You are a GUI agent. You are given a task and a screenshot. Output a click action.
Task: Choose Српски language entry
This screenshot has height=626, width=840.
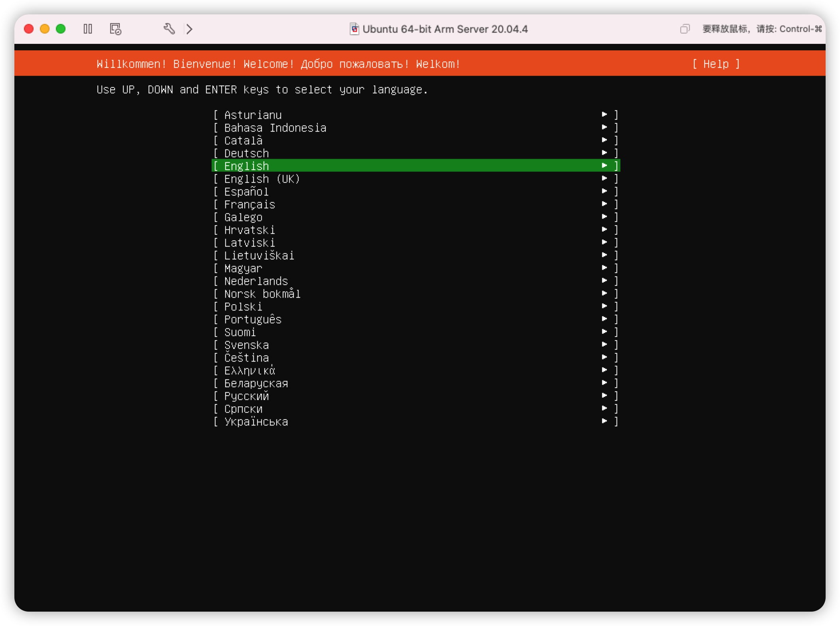[416, 409]
